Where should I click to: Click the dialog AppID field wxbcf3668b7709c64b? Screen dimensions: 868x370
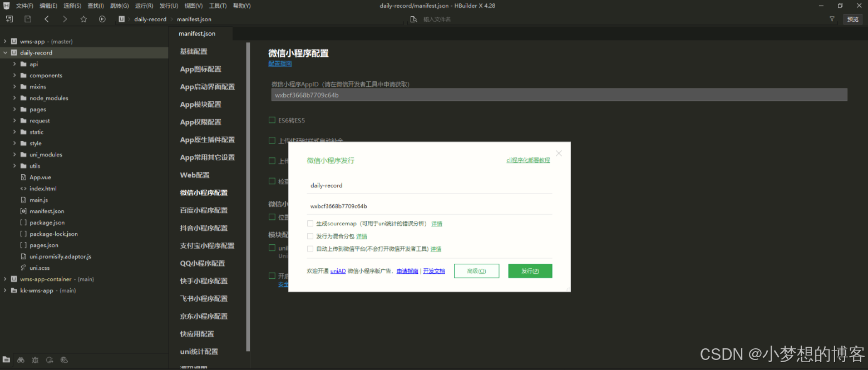coord(429,206)
